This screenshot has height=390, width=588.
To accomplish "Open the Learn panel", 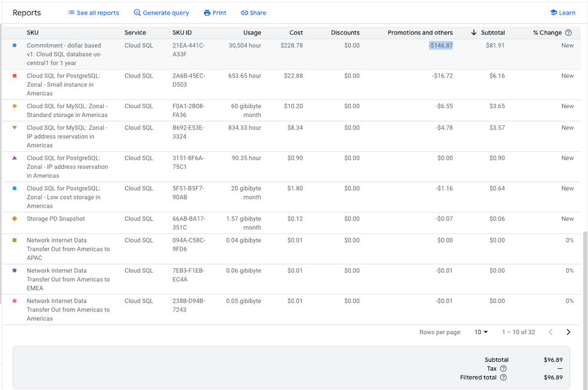I will pos(563,13).
